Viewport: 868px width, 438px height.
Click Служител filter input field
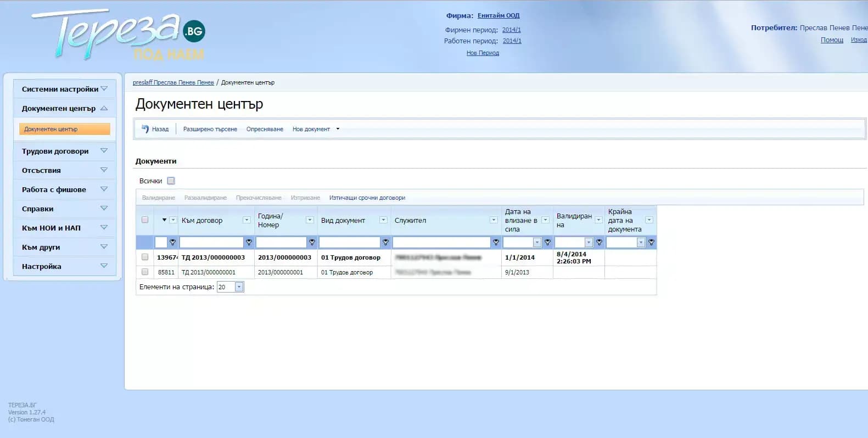(x=441, y=242)
